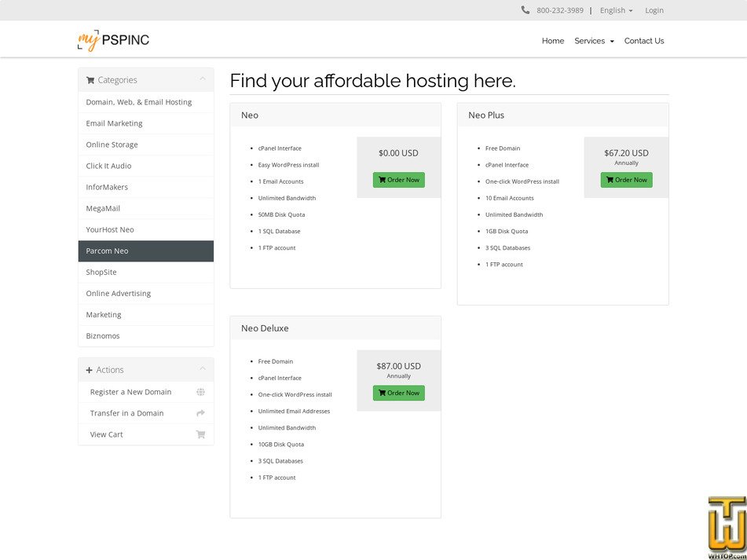Screen dimensions: 747x560
Task: Open the InforMakers category
Action: tap(146, 187)
